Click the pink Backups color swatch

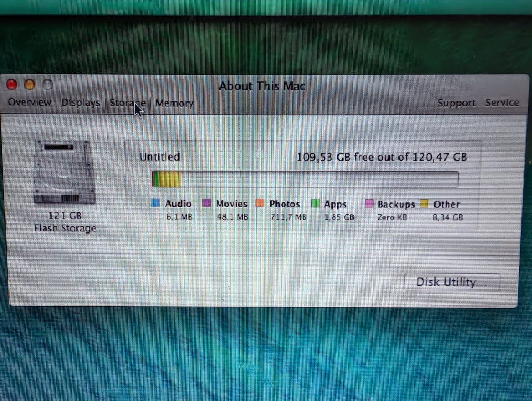click(x=369, y=204)
